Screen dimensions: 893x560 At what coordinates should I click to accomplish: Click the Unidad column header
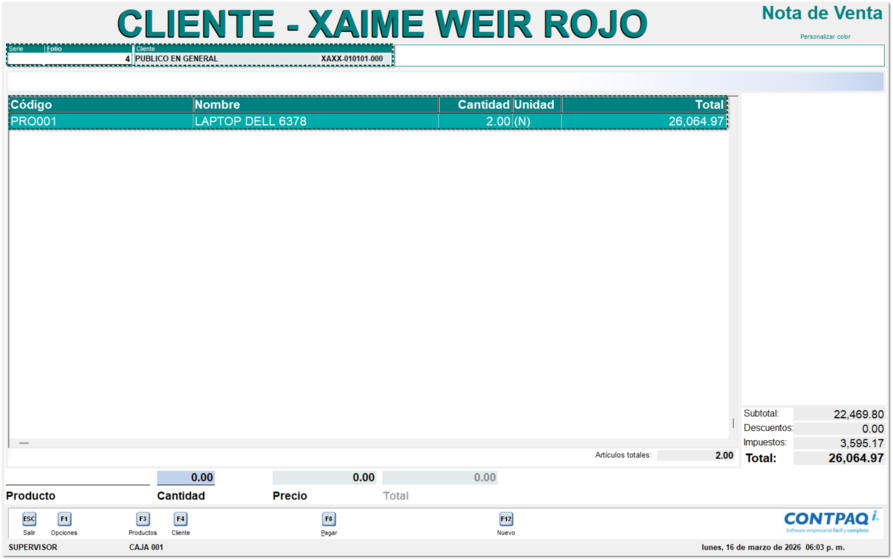[537, 105]
